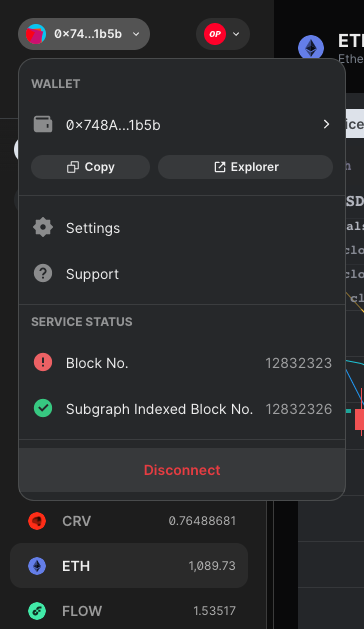Open the OP network selector chevron
Screen dimensions: 364x629
(236, 34)
